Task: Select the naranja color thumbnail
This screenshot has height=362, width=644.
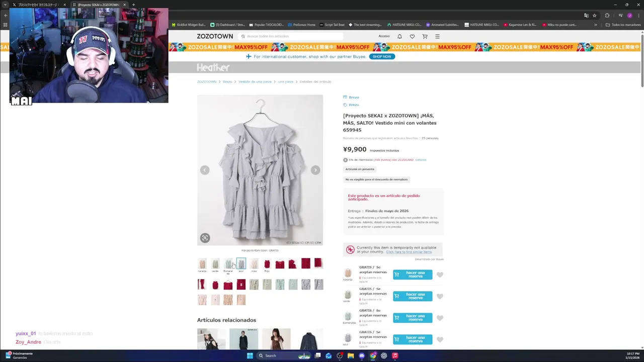Action: point(202,263)
